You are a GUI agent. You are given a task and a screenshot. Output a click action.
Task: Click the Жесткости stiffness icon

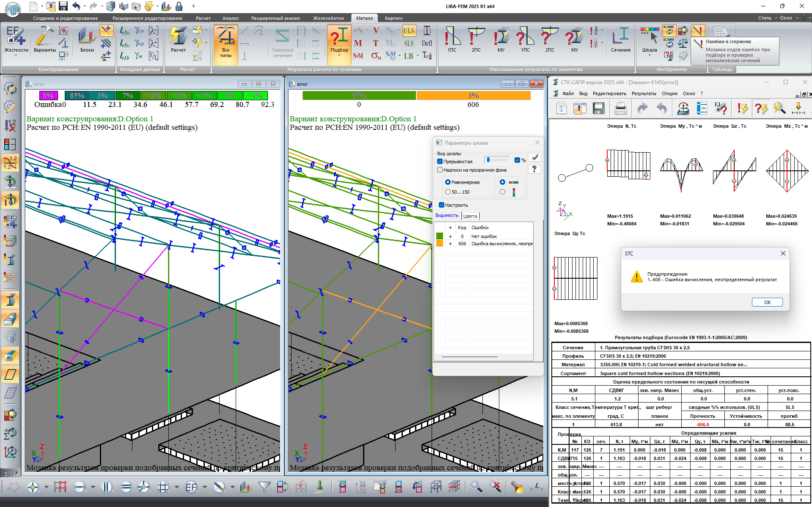[x=16, y=36]
